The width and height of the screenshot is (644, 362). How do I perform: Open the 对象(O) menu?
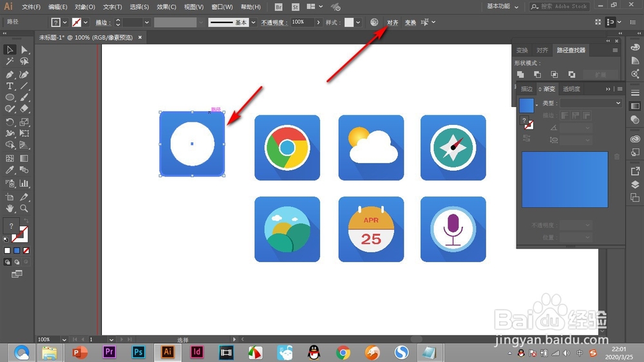click(x=85, y=7)
